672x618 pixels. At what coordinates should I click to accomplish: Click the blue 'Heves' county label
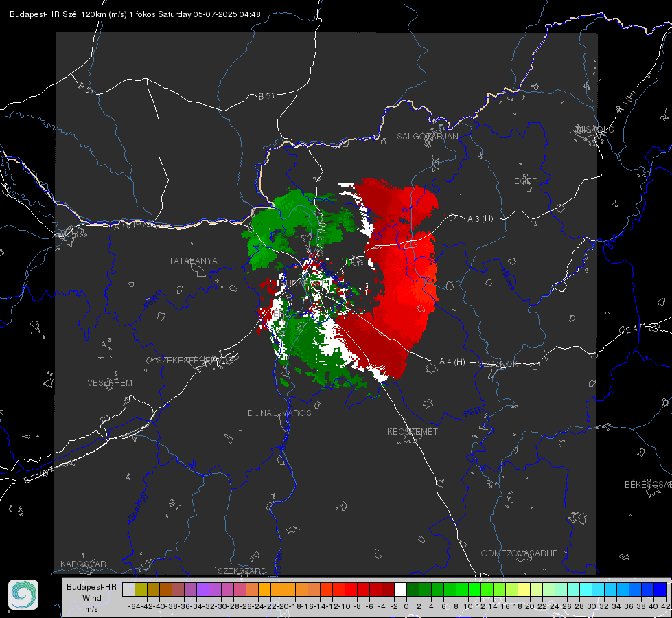[x=508, y=279]
